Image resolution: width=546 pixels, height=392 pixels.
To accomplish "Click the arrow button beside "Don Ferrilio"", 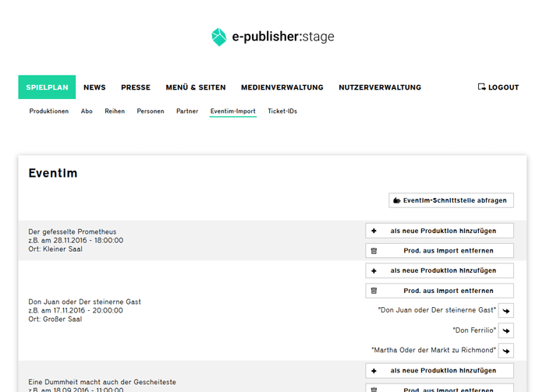I will (x=506, y=330).
